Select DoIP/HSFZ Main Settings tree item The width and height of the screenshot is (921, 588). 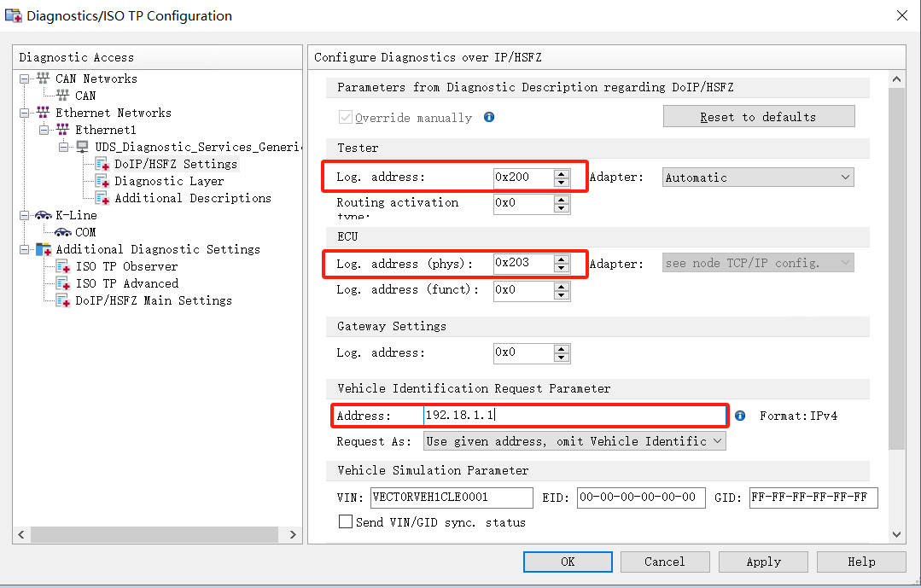pos(153,300)
